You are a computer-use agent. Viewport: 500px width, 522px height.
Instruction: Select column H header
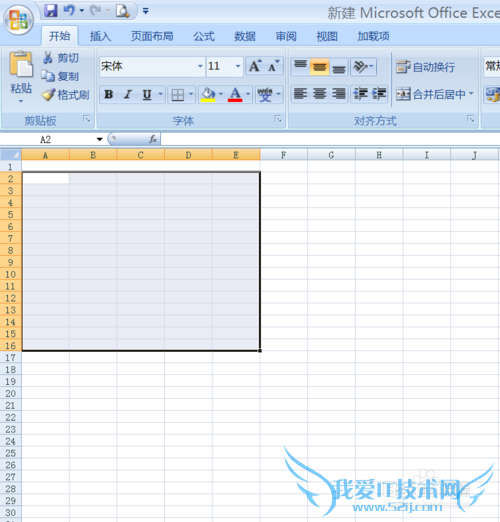379,155
